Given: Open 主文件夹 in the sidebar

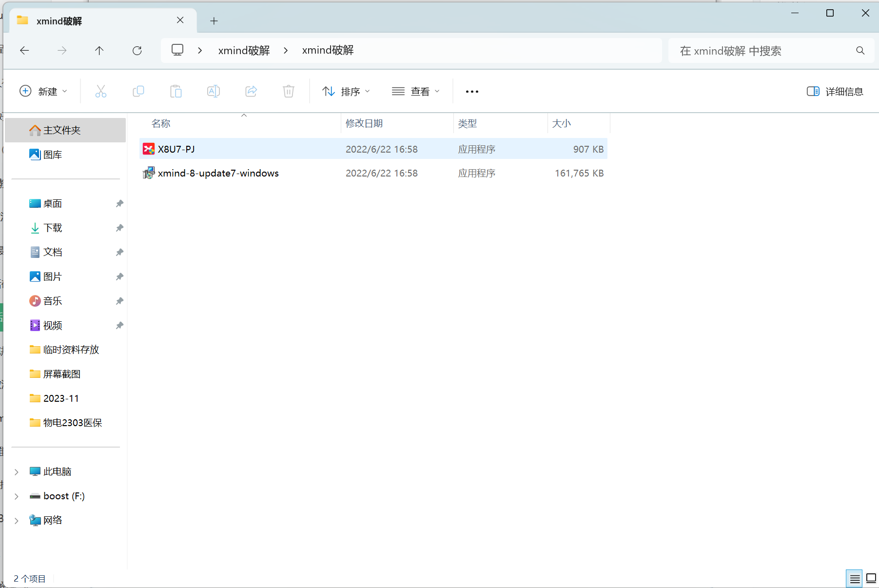Looking at the screenshot, I should tap(65, 130).
